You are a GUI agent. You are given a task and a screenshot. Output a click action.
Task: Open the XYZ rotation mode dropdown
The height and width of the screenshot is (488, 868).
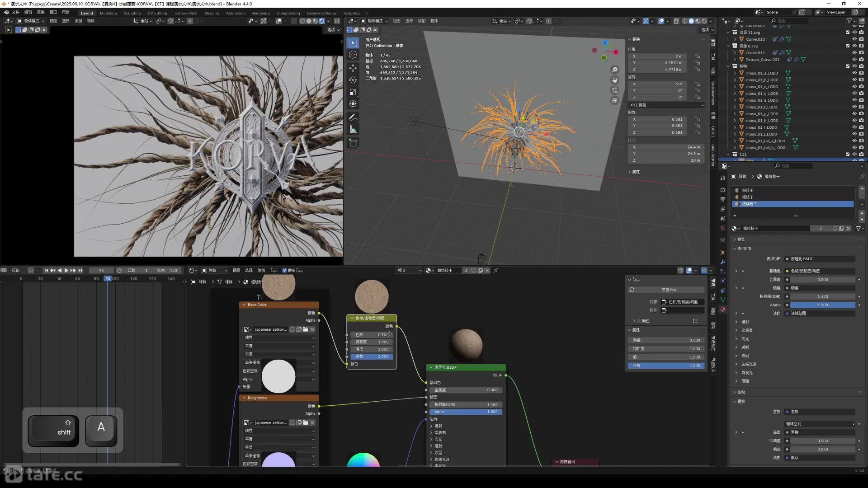click(x=667, y=105)
